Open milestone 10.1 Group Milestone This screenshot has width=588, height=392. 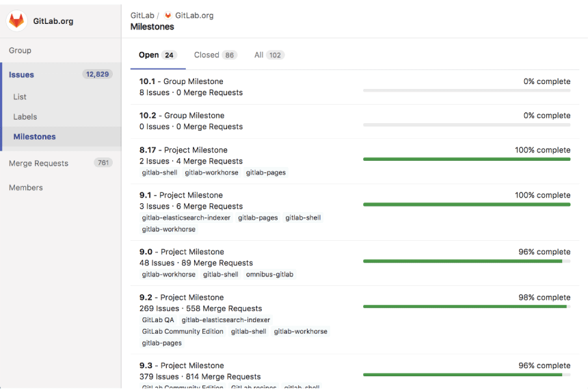181,81
